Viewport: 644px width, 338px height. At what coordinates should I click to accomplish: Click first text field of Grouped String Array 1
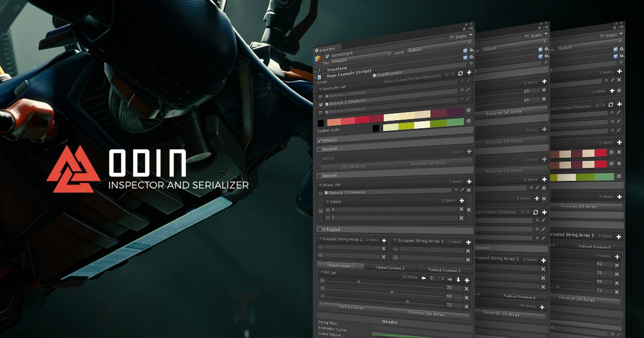(x=352, y=248)
